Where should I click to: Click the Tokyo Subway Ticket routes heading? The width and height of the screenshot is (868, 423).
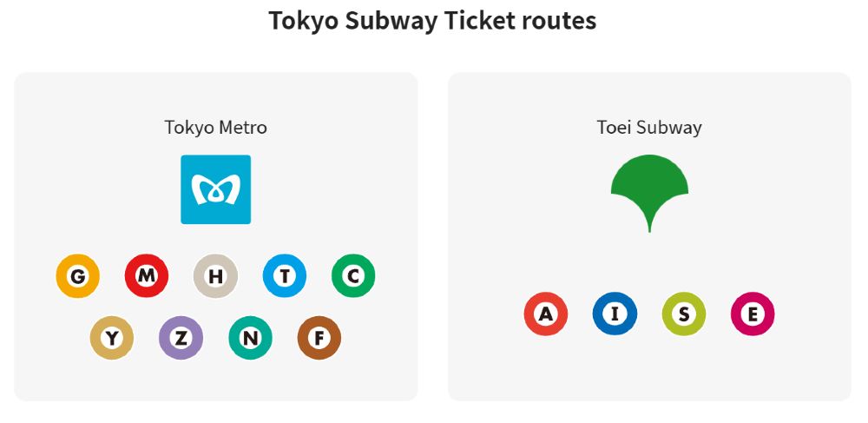(x=432, y=21)
